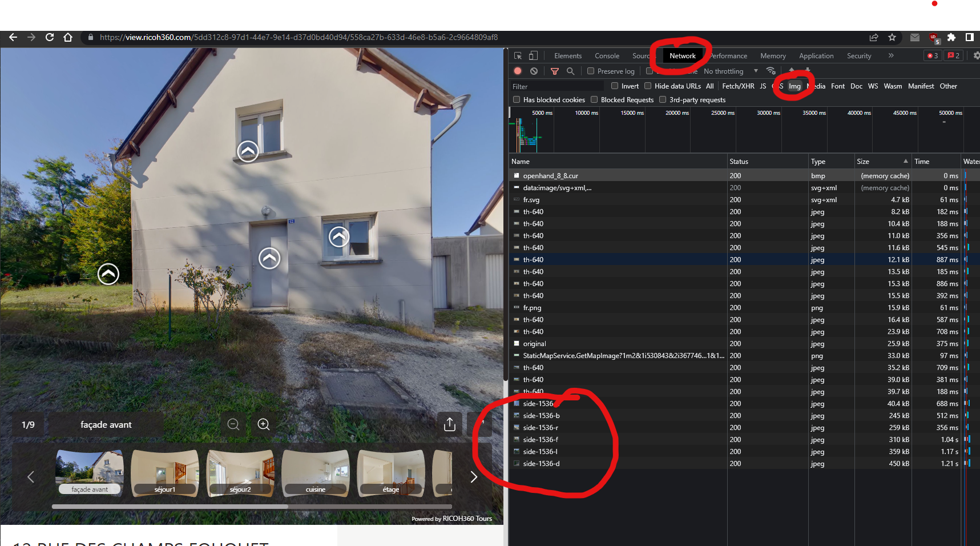Toggle the network filter funnel icon

[x=554, y=71]
